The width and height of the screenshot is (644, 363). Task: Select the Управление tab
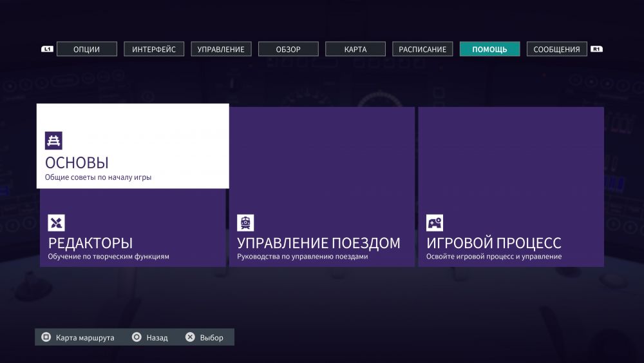tap(221, 49)
